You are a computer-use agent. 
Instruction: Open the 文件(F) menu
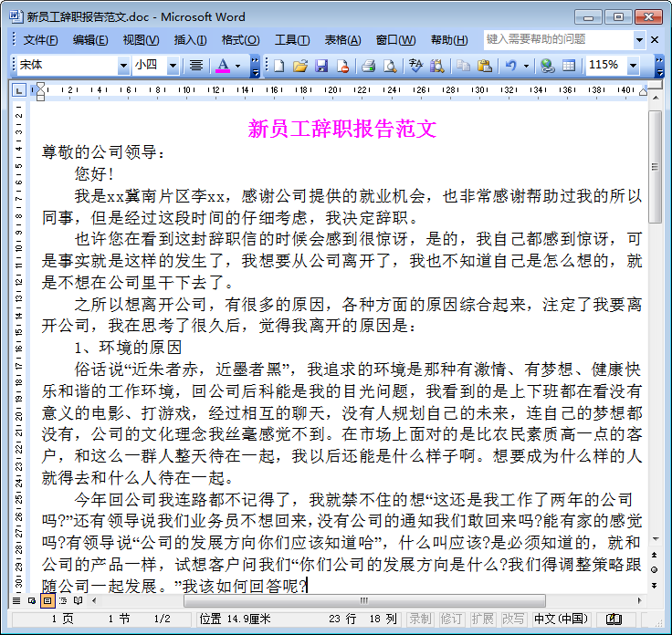tap(40, 40)
